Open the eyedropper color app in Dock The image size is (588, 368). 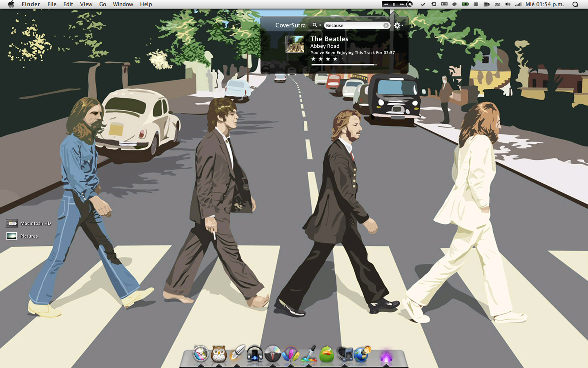309,354
